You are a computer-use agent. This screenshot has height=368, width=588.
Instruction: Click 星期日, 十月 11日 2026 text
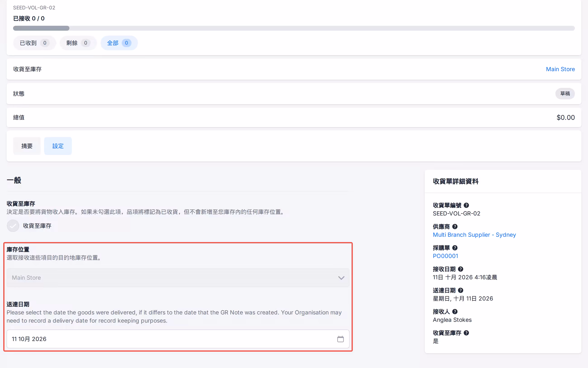tap(463, 298)
